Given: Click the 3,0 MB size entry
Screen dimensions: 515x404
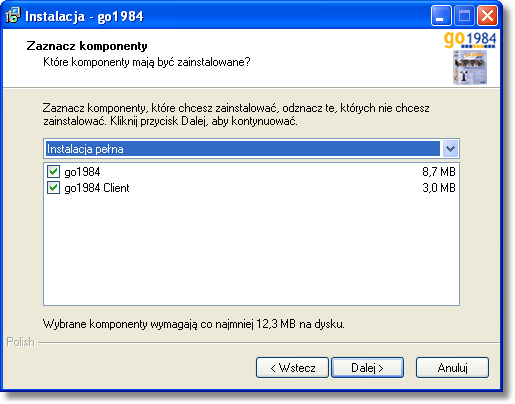Looking at the screenshot, I should coord(439,188).
